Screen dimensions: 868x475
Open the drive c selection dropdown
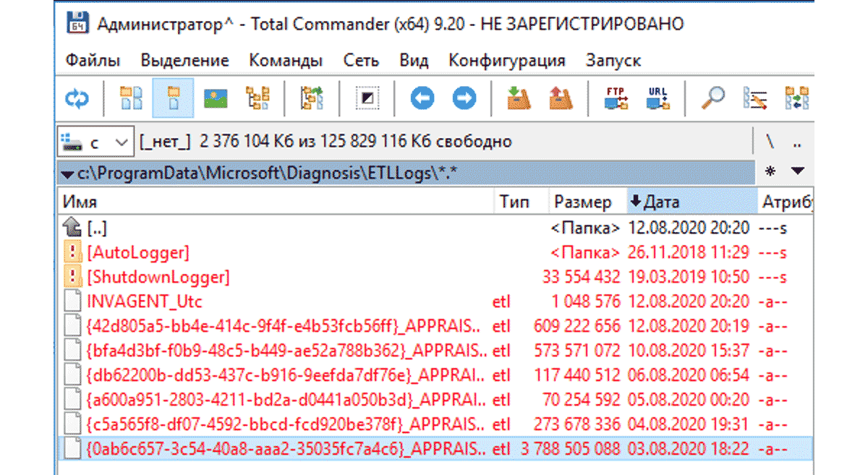click(x=95, y=142)
